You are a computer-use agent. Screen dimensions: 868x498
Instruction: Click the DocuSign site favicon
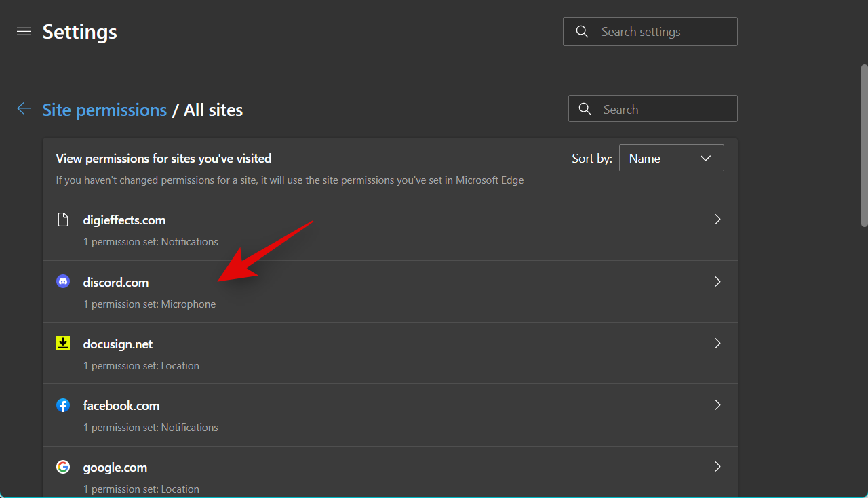click(x=63, y=344)
